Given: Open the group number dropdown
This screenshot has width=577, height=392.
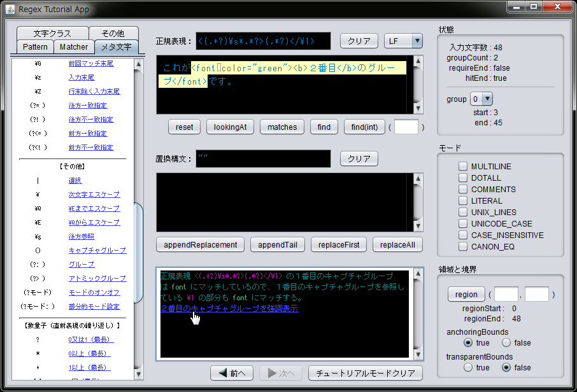Looking at the screenshot, I should pyautogui.click(x=481, y=99).
